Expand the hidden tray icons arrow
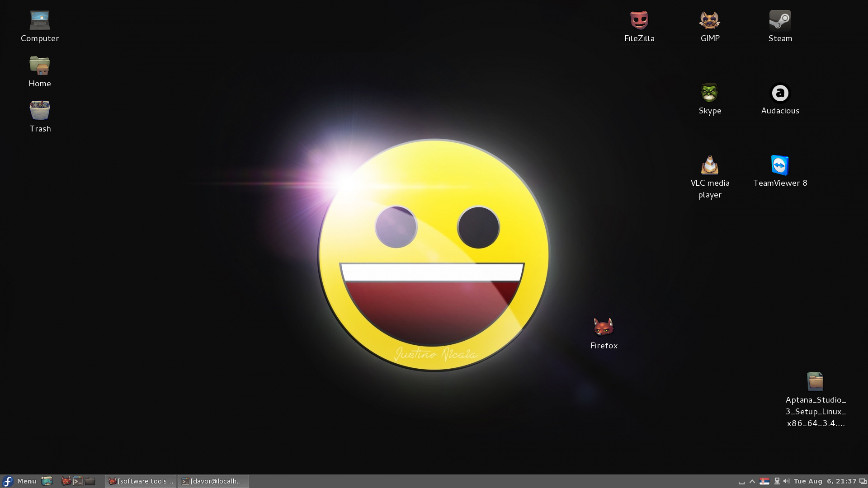 [752, 481]
